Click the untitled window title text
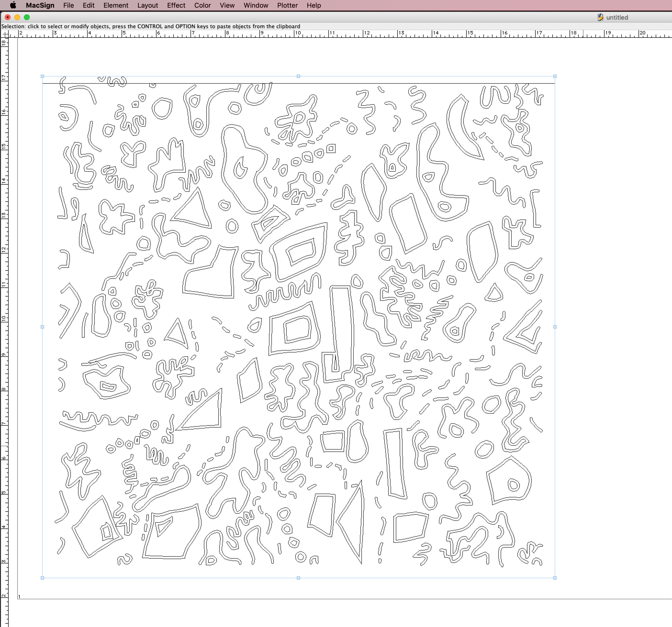672x627 pixels. click(x=617, y=17)
